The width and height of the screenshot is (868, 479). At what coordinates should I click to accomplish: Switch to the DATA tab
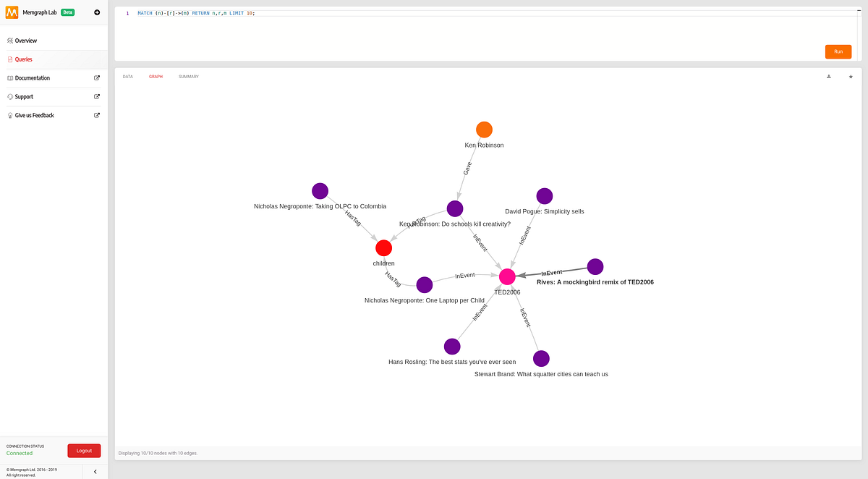(127, 76)
